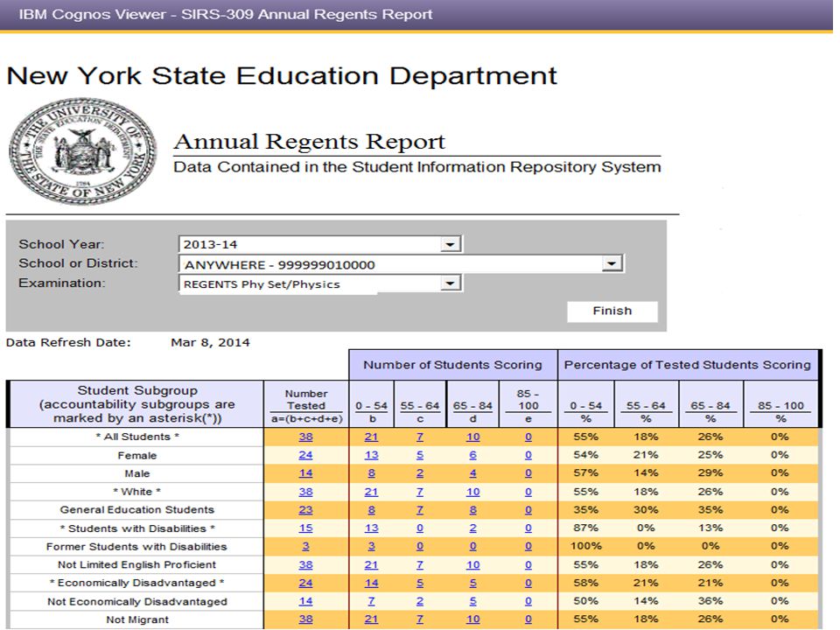The height and width of the screenshot is (630, 840).
Task: Click the Annual Regents Report title
Action: 310,142
